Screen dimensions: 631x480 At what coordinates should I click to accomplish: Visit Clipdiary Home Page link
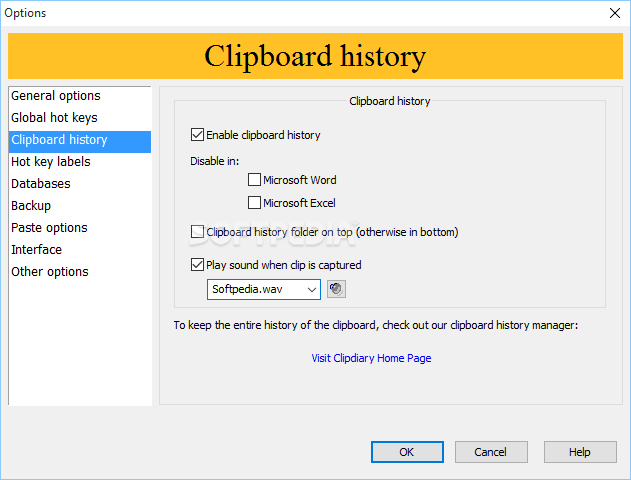pos(371,358)
